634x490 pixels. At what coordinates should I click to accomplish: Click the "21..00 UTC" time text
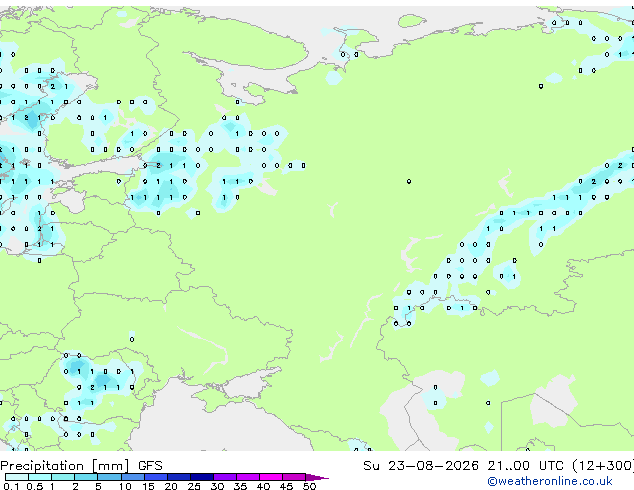(525, 466)
